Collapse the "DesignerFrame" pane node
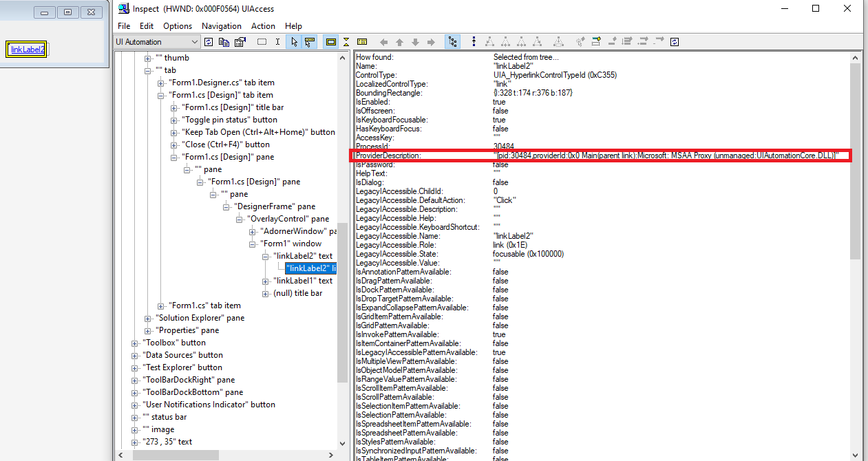 click(226, 206)
